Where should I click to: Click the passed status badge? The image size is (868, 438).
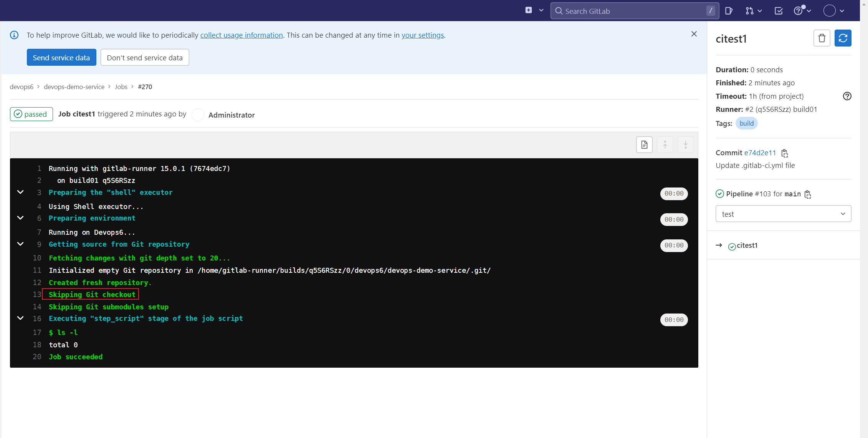[31, 114]
